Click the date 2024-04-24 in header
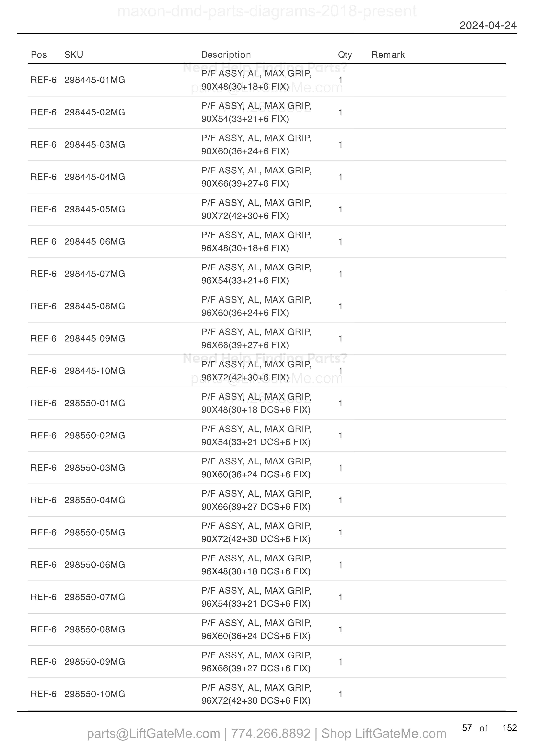Viewport: 534px width, 756px height. 488,25
